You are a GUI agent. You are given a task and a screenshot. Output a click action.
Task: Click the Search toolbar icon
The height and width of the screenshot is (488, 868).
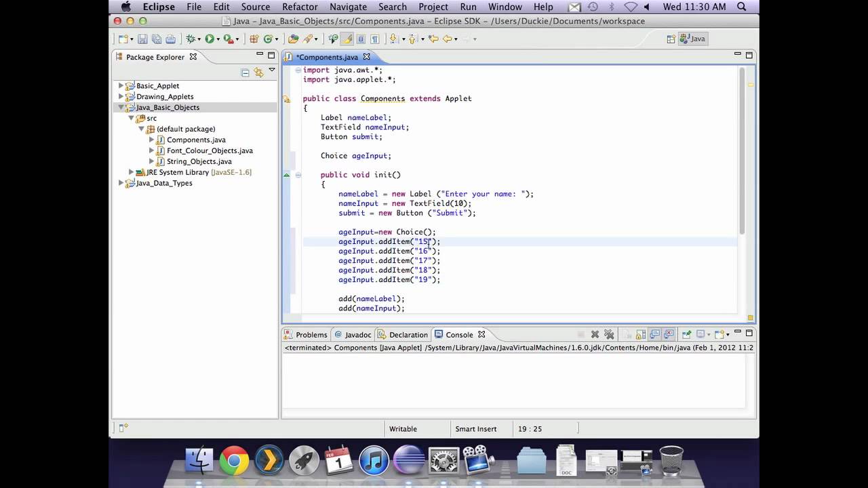tap(308, 39)
